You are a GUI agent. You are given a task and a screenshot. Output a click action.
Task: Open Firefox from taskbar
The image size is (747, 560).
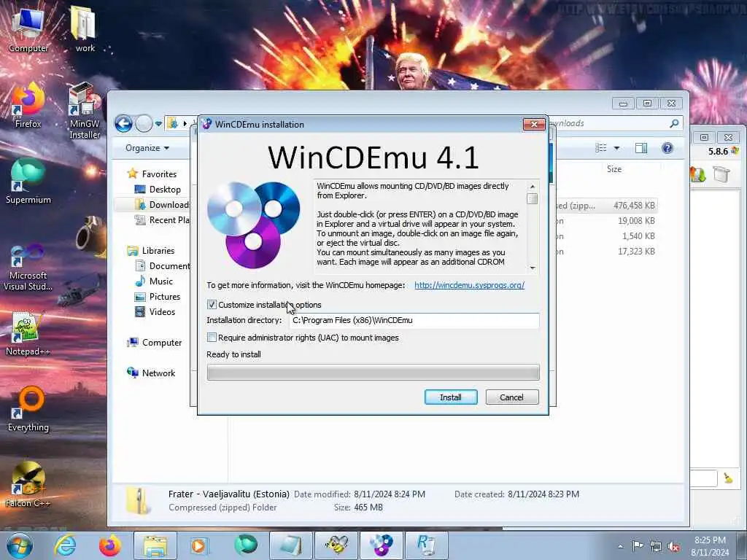coord(110,545)
